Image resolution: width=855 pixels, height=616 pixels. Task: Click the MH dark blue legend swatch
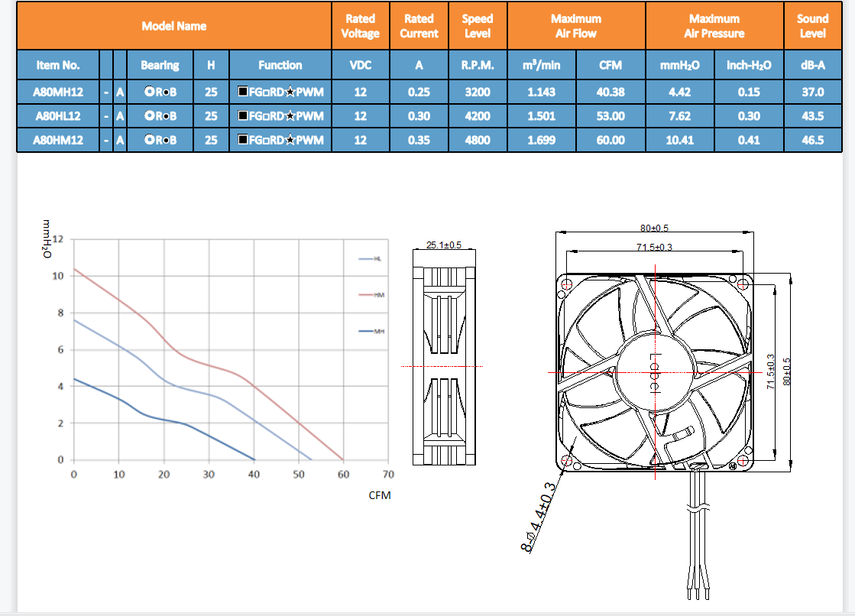365,331
